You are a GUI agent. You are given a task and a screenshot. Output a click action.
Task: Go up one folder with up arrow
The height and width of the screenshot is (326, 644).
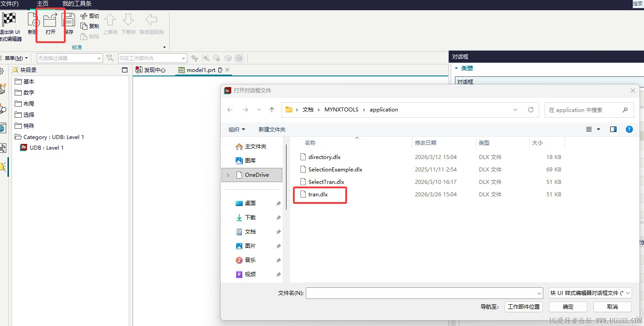(x=272, y=110)
